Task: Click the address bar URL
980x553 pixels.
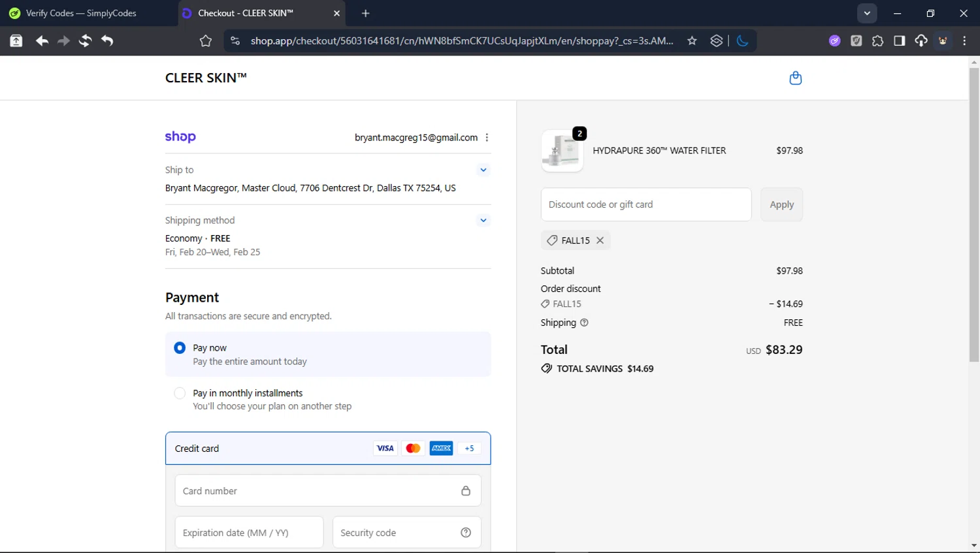Action: tap(462, 40)
